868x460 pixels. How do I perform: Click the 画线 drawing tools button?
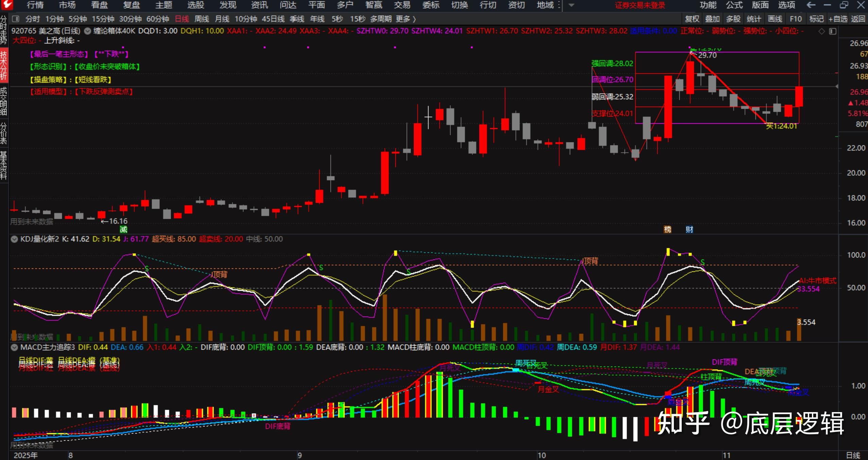pyautogui.click(x=775, y=19)
